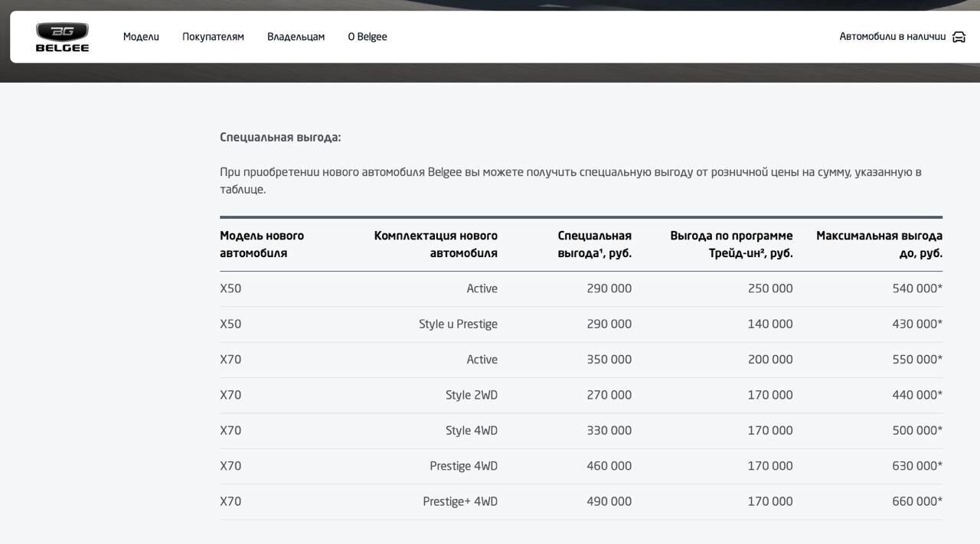Open the Покупателям menu
The height and width of the screenshot is (544, 980).
tap(213, 37)
